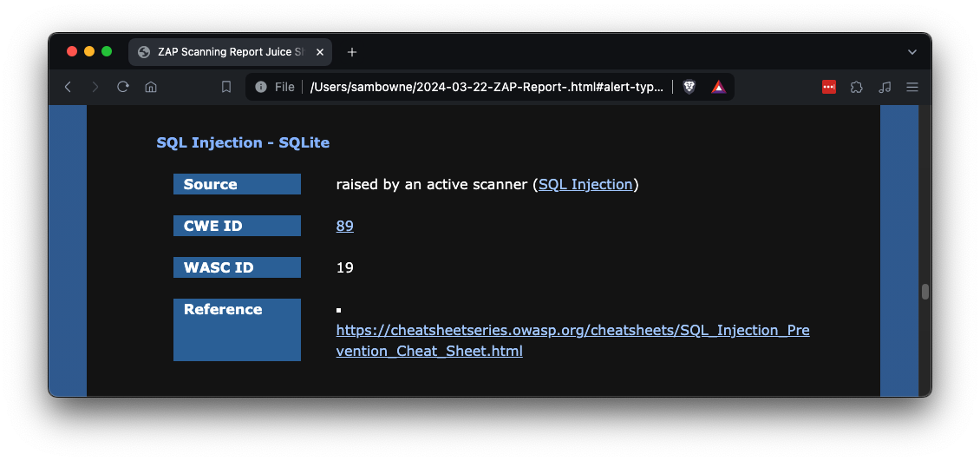Reload the ZAP report page
This screenshot has width=980, height=461.
pos(123,87)
